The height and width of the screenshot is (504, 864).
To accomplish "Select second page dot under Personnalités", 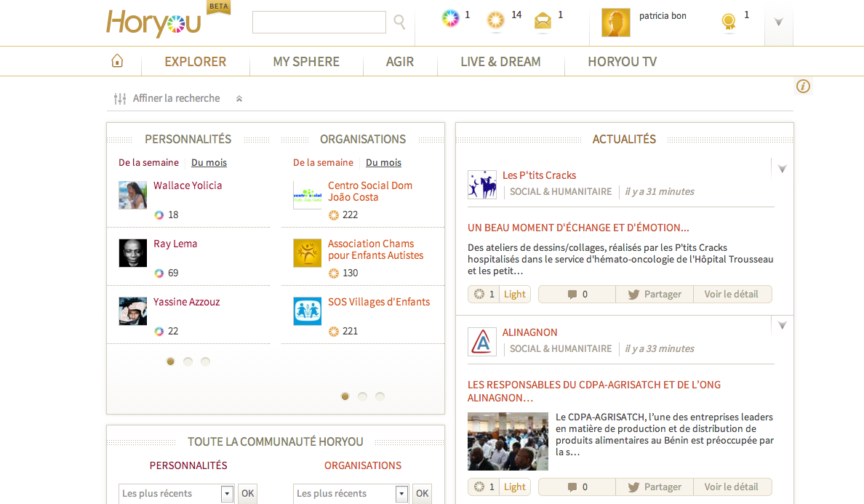I will 188,361.
